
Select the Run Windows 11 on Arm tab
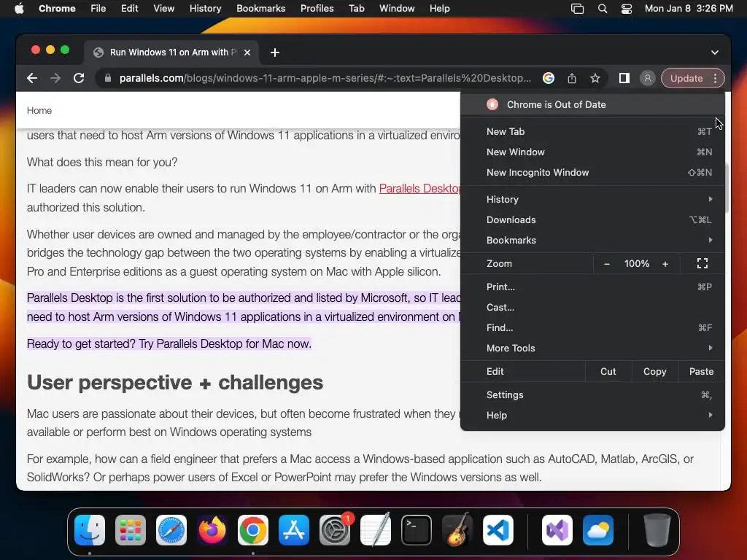tap(171, 52)
